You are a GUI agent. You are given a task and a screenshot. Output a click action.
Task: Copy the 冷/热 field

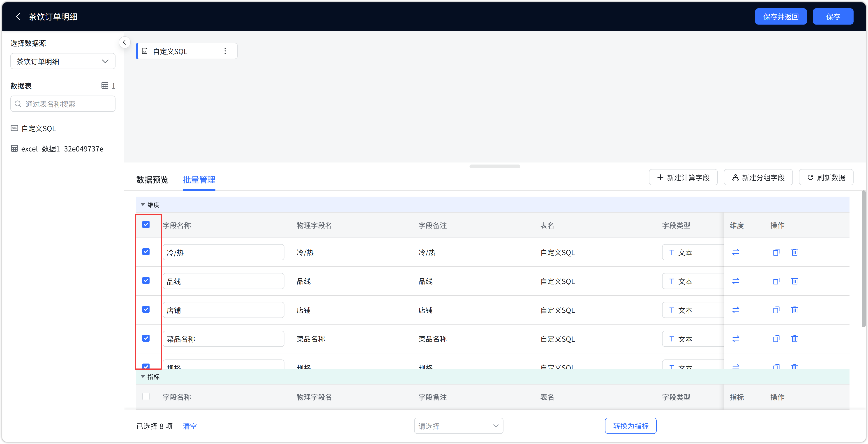pos(776,252)
